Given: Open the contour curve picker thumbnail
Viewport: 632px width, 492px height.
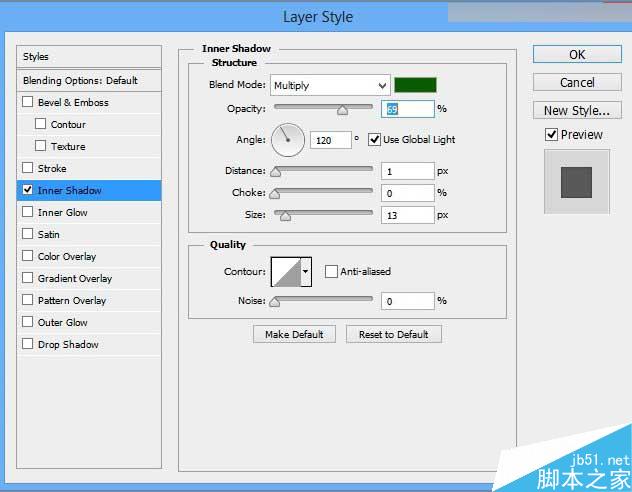Looking at the screenshot, I should [x=286, y=272].
